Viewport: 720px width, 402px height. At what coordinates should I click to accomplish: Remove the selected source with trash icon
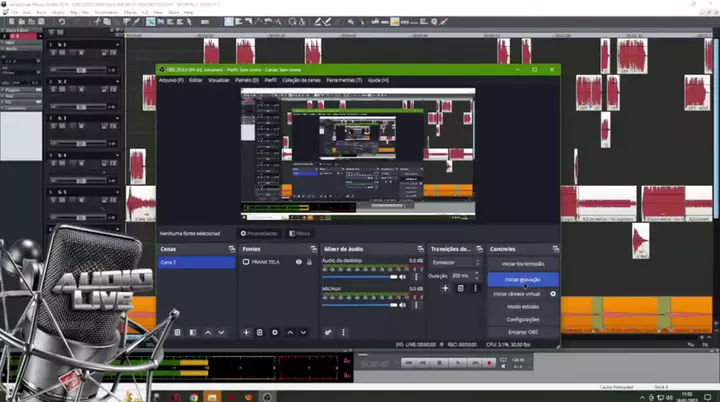[x=260, y=332]
